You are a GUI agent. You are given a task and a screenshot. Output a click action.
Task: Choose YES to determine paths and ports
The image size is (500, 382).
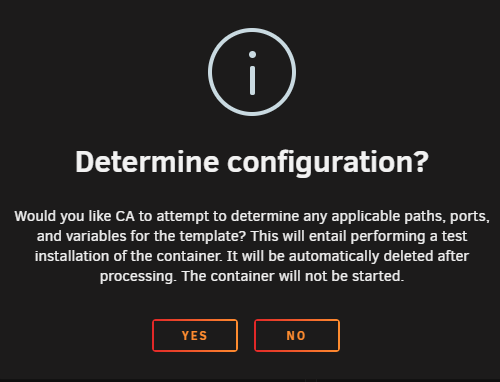(195, 335)
